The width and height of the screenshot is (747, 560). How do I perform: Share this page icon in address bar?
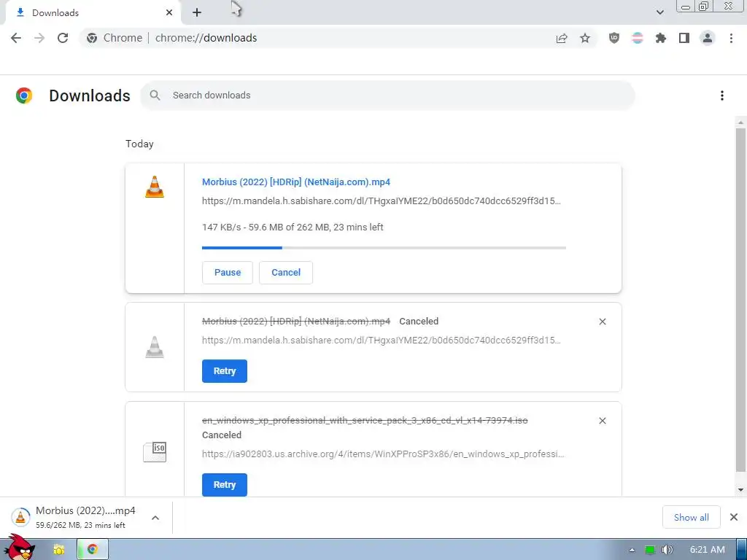(x=562, y=38)
